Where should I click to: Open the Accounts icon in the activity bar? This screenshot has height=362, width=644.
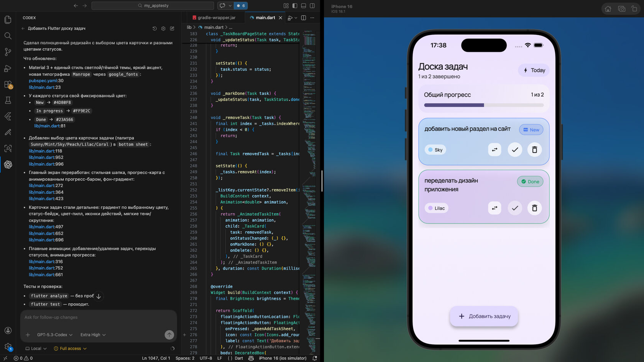point(8,330)
